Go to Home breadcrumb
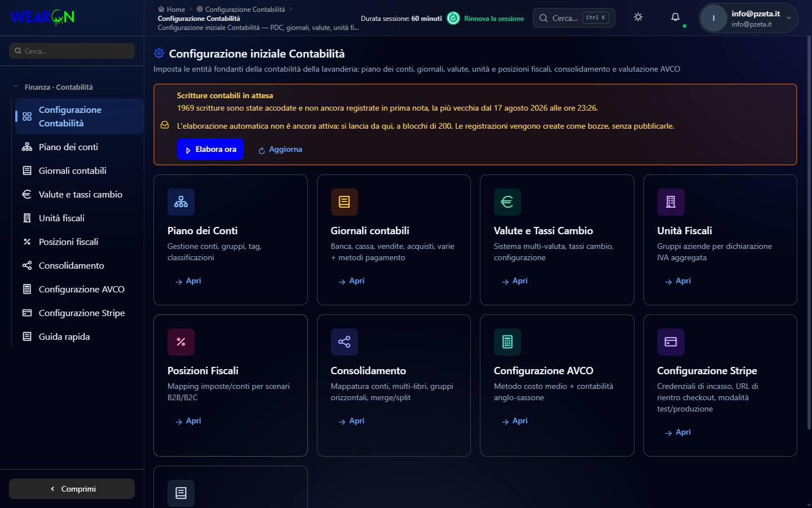Image resolution: width=812 pixels, height=508 pixels. [171, 9]
